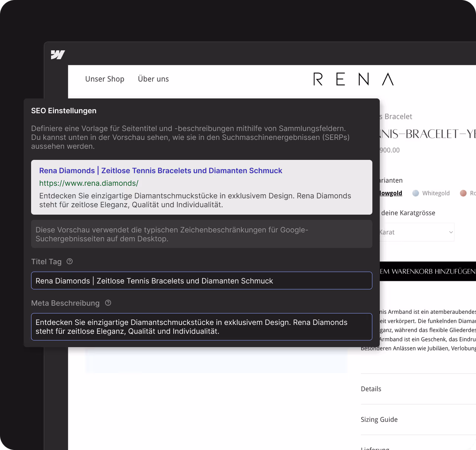Screen dimensions: 476x450
Task: Expand the Details section
Action: (x=371, y=389)
